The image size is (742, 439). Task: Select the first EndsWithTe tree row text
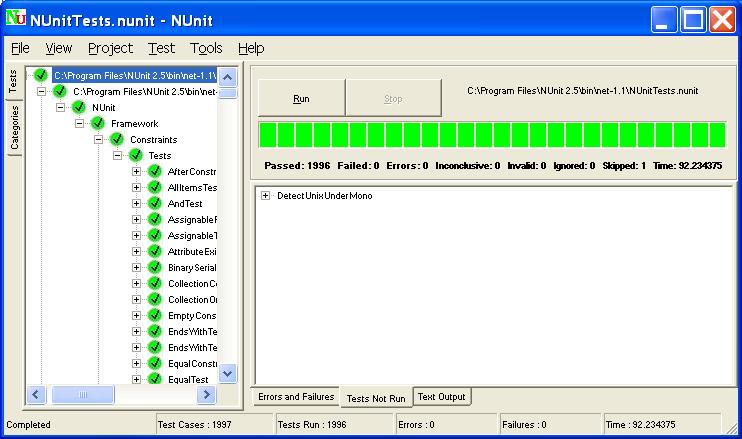tap(192, 331)
